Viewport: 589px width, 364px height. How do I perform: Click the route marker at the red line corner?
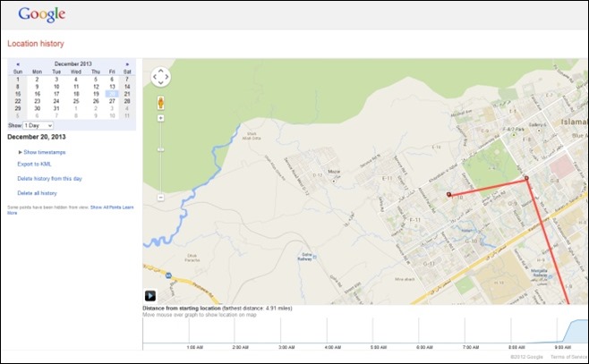[x=526, y=178]
